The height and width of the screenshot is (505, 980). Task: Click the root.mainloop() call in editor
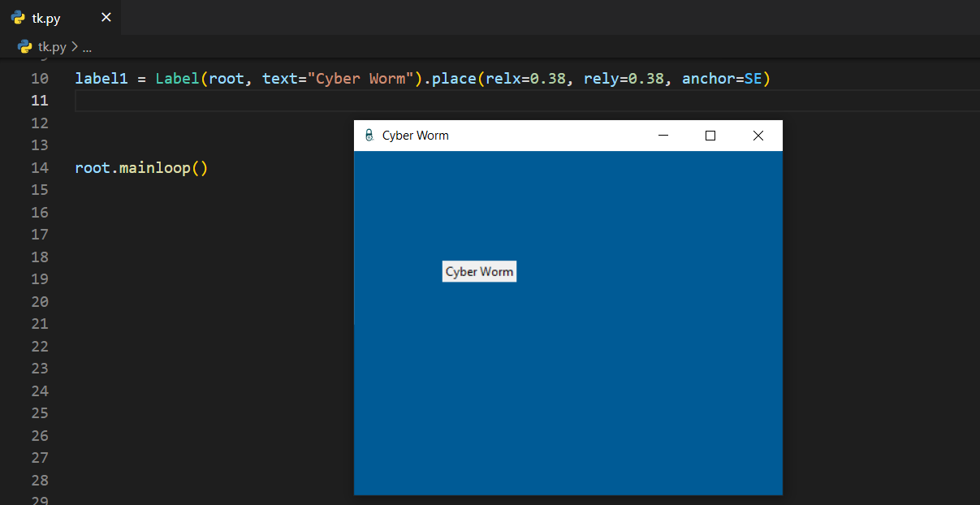click(x=141, y=168)
